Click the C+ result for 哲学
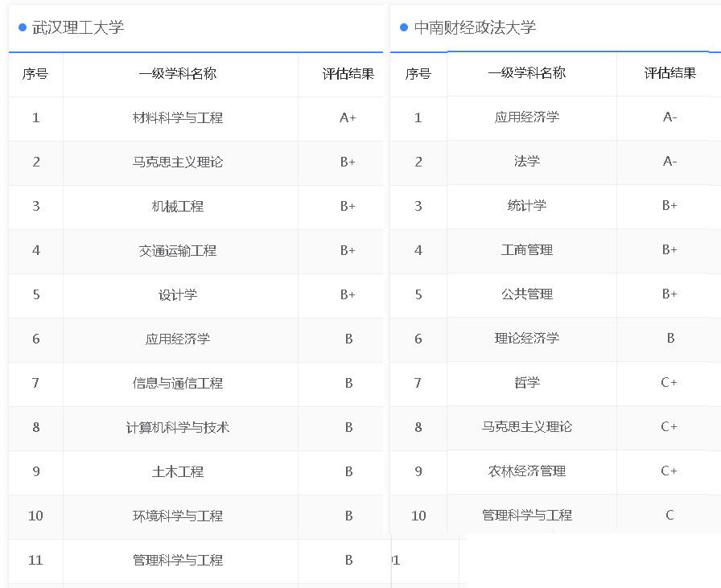The width and height of the screenshot is (721, 588). coord(669,382)
